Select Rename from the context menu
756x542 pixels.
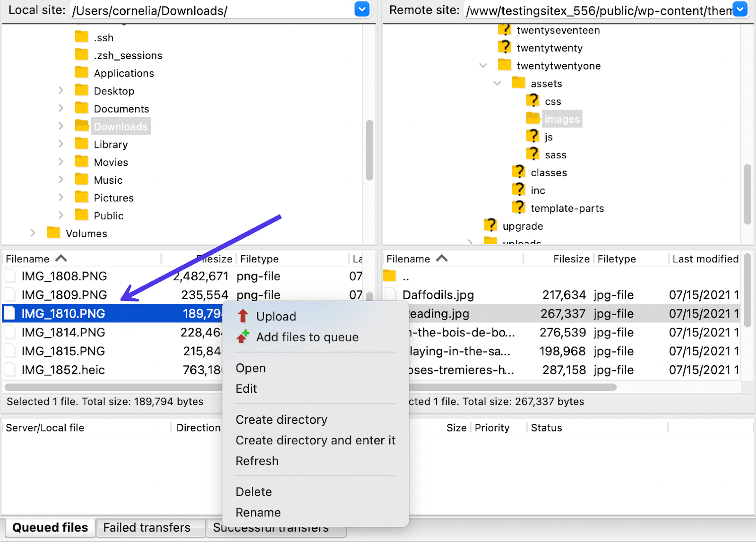258,512
